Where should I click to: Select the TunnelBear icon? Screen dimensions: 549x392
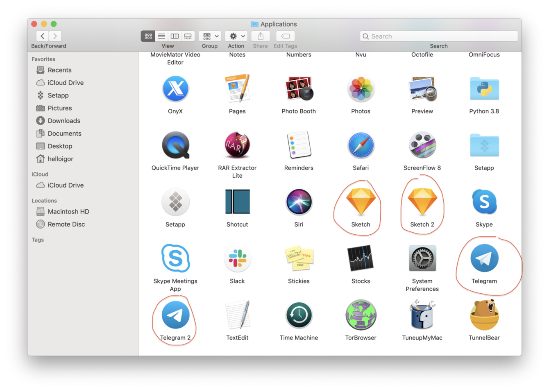point(484,315)
